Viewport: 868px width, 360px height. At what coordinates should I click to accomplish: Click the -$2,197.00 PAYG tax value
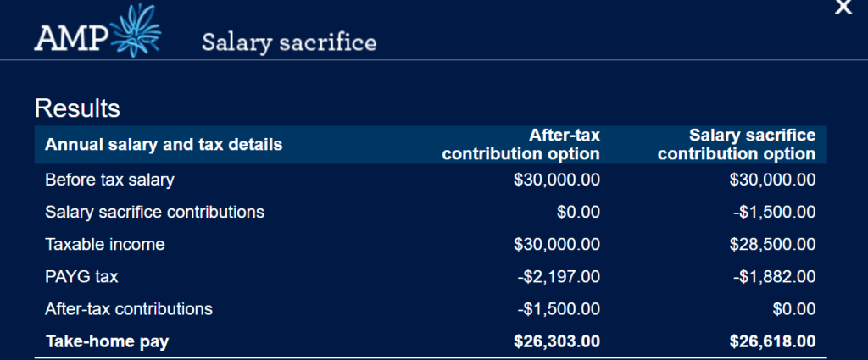[x=559, y=276]
